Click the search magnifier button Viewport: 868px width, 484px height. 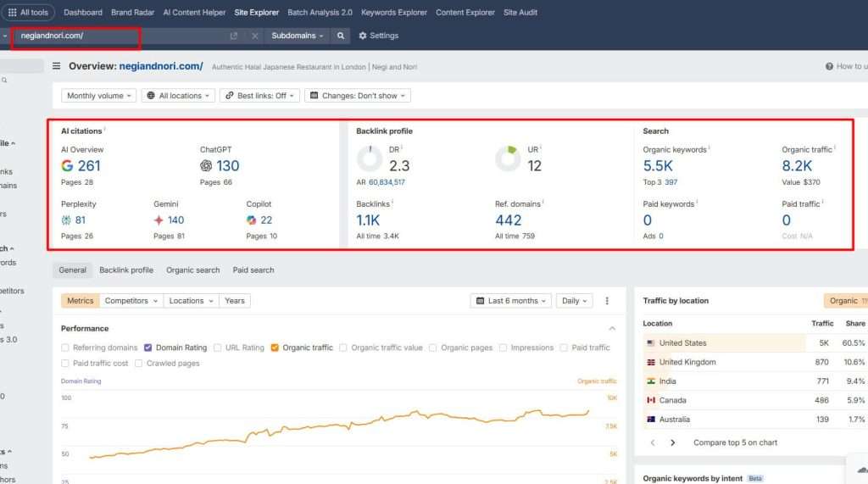[340, 36]
